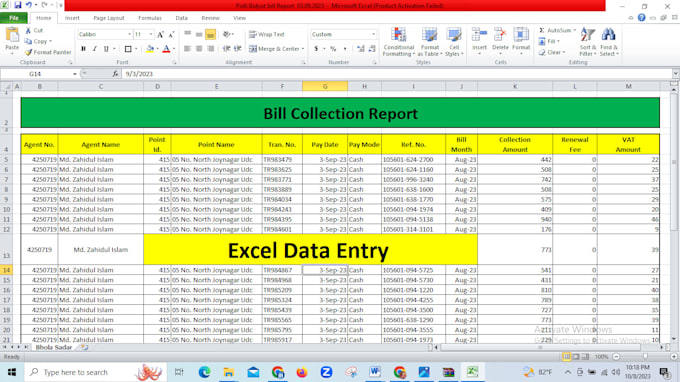
Task: Toggle Middle Align in Alignment group
Action: 199,34
